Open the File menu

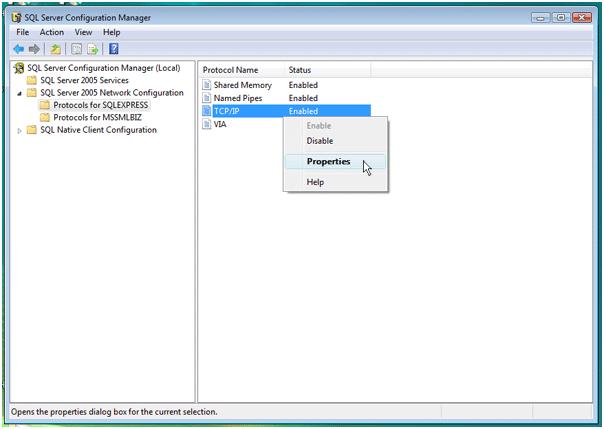click(23, 32)
